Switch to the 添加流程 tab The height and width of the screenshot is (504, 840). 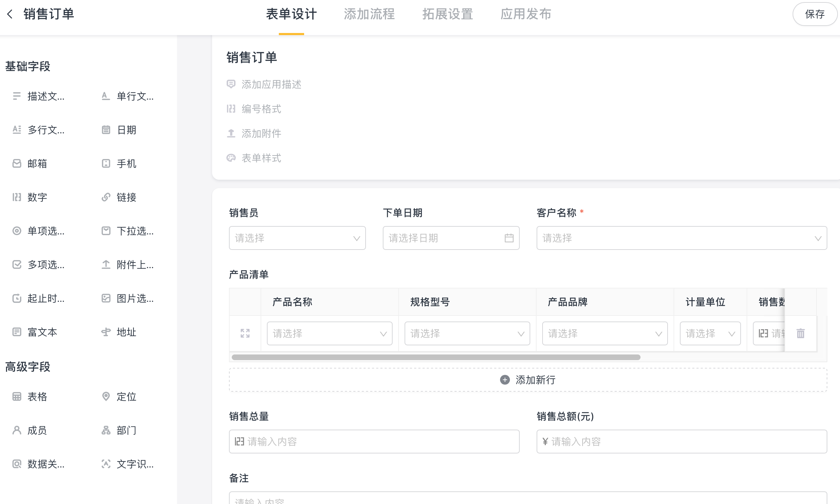369,14
